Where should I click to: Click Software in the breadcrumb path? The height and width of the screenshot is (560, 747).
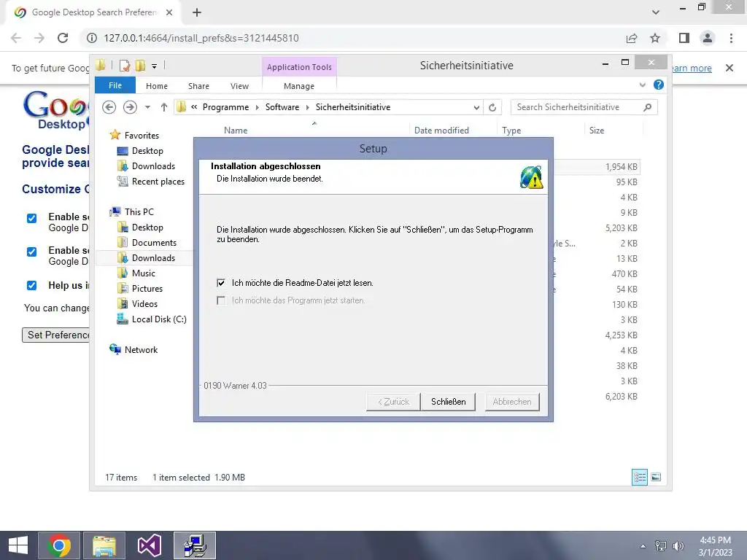pos(282,107)
